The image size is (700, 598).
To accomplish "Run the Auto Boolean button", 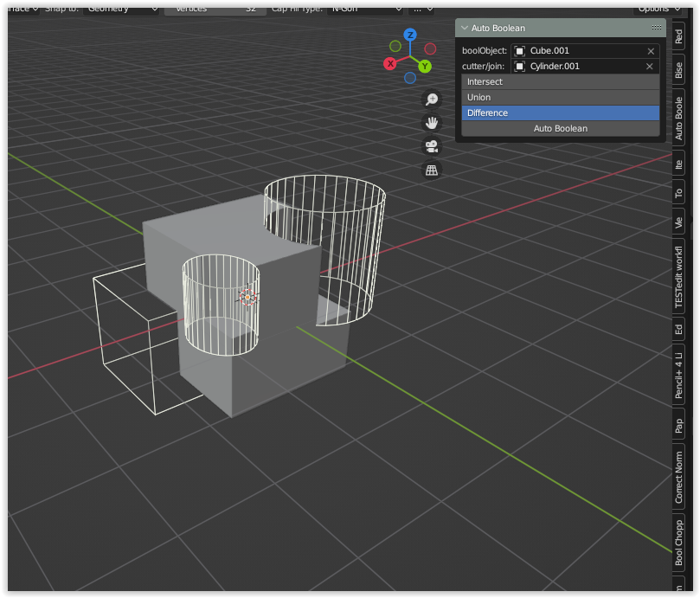I will (x=561, y=129).
